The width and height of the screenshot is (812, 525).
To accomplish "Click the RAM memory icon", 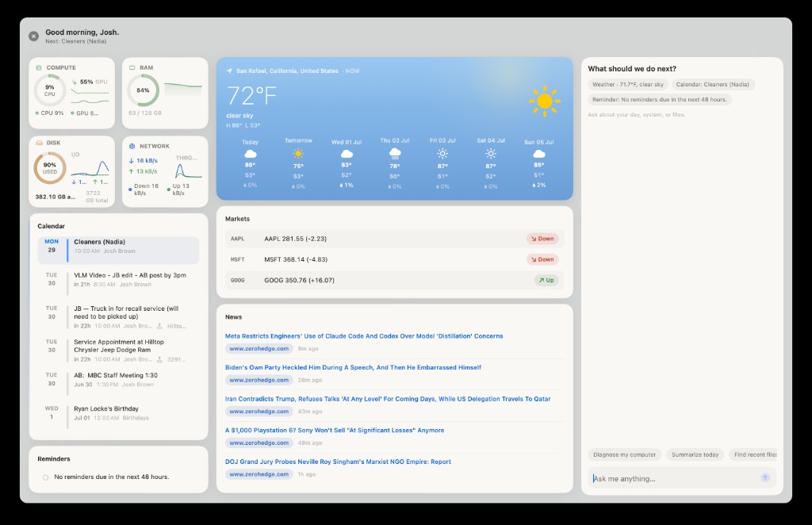I will pyautogui.click(x=132, y=68).
